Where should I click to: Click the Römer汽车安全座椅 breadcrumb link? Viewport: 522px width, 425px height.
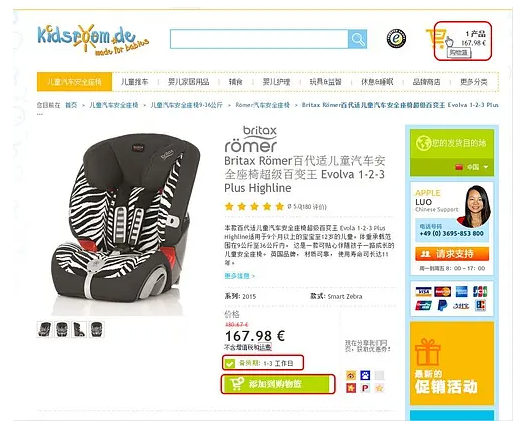point(262,105)
